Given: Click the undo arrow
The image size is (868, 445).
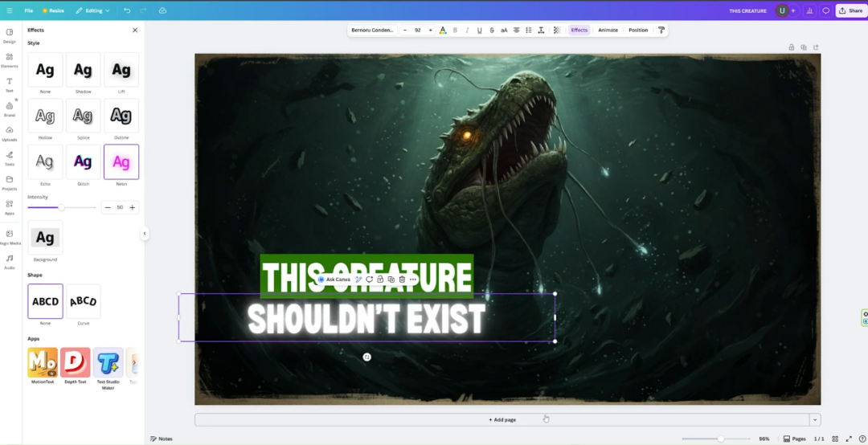Looking at the screenshot, I should tap(127, 10).
